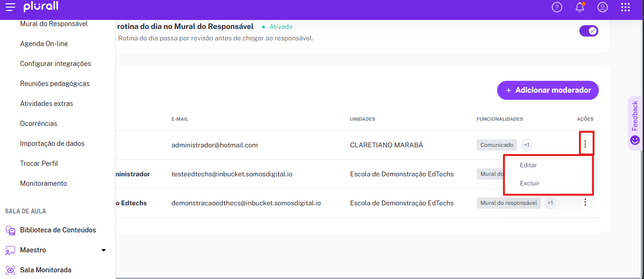Click CLARETIANO MARABÁ unit cell
This screenshot has width=644, height=279.
point(386,145)
